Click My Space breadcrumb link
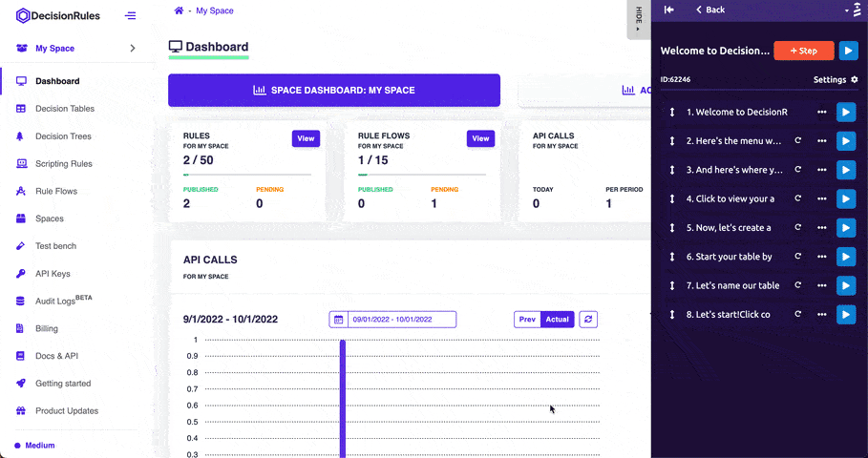868x458 pixels. tap(214, 10)
